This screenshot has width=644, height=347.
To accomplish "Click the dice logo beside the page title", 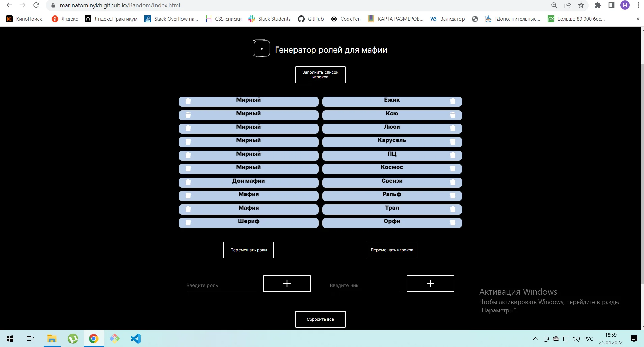I will (x=261, y=49).
